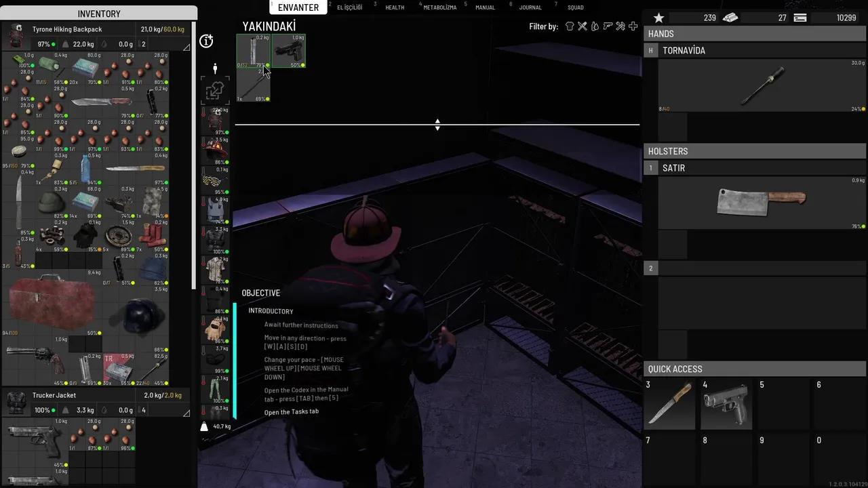Screen dimensions: 868x488
Task: Pick the metal rod in nearby items
Action: click(254, 85)
